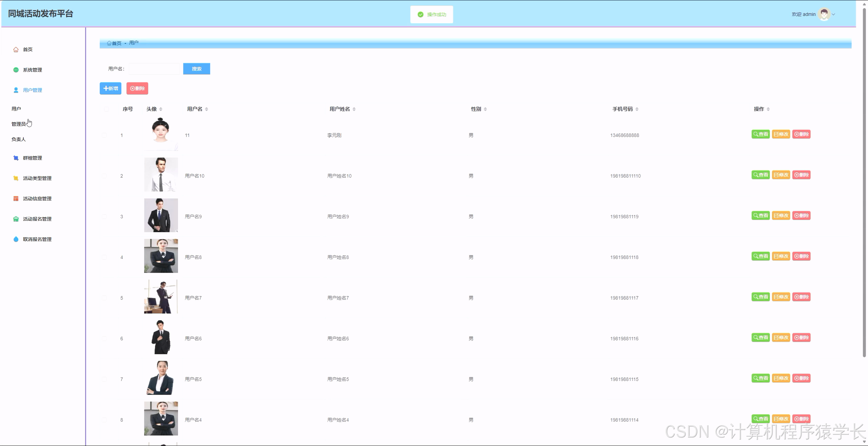Open the 用户 submenu item
The height and width of the screenshot is (446, 868).
coord(16,109)
